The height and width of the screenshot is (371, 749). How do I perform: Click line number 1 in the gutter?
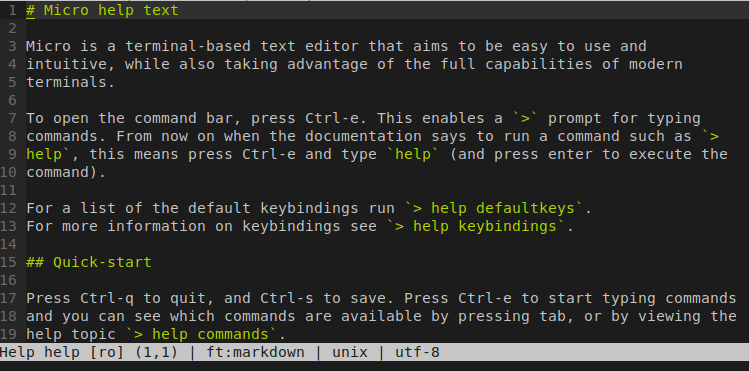pos(12,10)
